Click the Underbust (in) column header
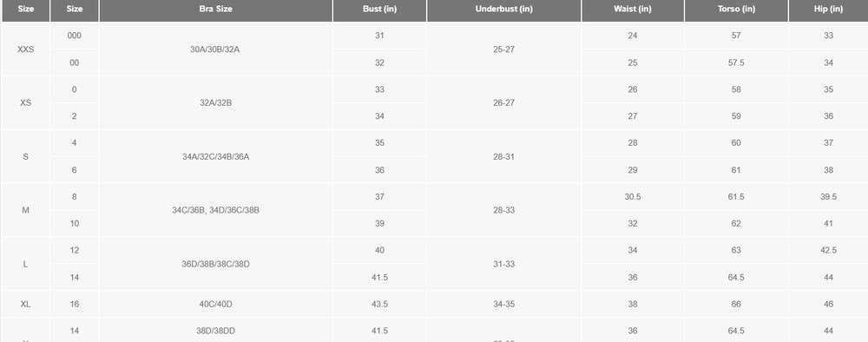The width and height of the screenshot is (868, 342). [x=503, y=10]
